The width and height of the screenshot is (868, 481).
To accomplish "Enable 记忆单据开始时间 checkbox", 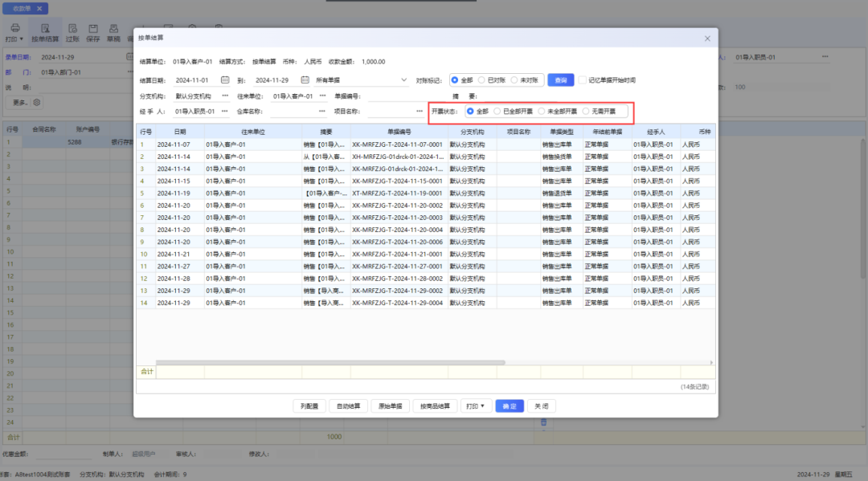I will pyautogui.click(x=583, y=80).
